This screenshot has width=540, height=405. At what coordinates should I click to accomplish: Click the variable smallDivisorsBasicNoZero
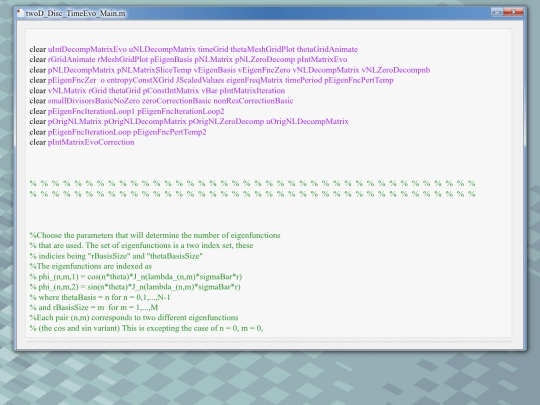pos(94,101)
